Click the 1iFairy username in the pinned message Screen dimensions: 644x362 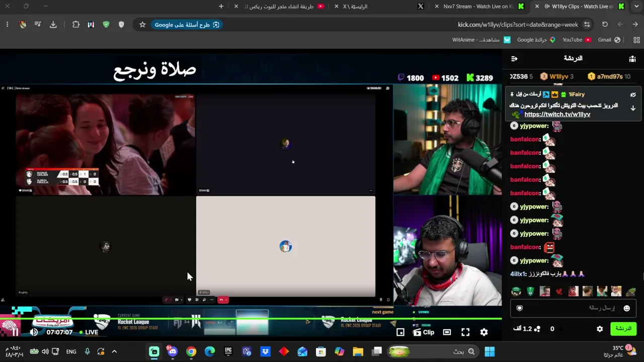tap(577, 95)
